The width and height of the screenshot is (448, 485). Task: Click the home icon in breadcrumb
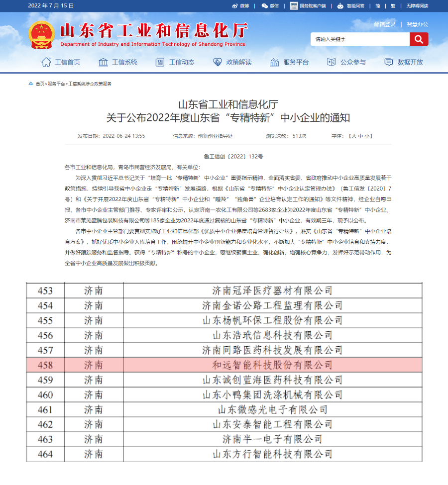(x=31, y=84)
